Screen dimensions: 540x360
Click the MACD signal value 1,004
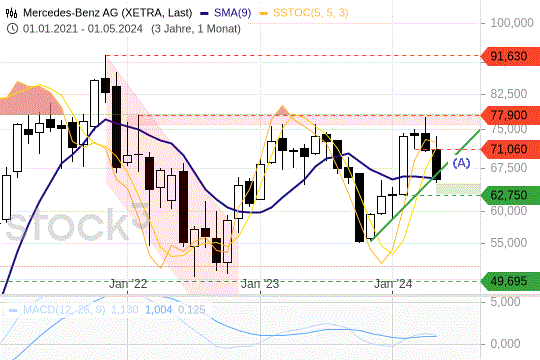tap(158, 310)
